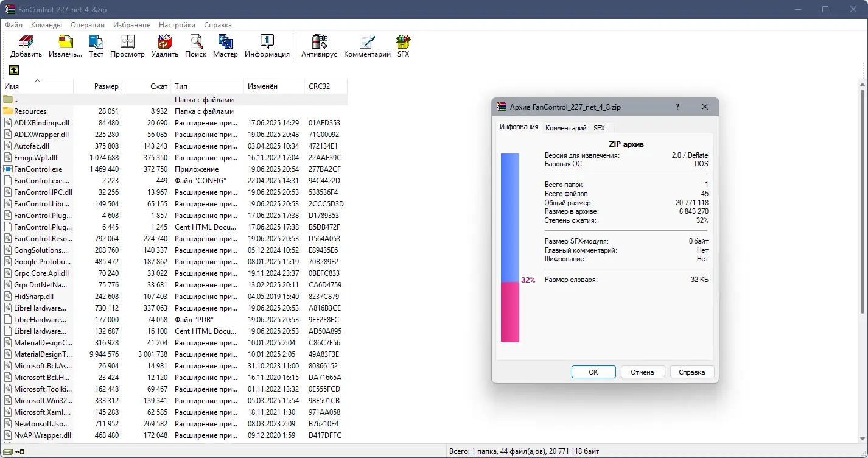The width and height of the screenshot is (868, 458).
Task: Select the FanControl.Reso... file row
Action: pyautogui.click(x=174, y=238)
